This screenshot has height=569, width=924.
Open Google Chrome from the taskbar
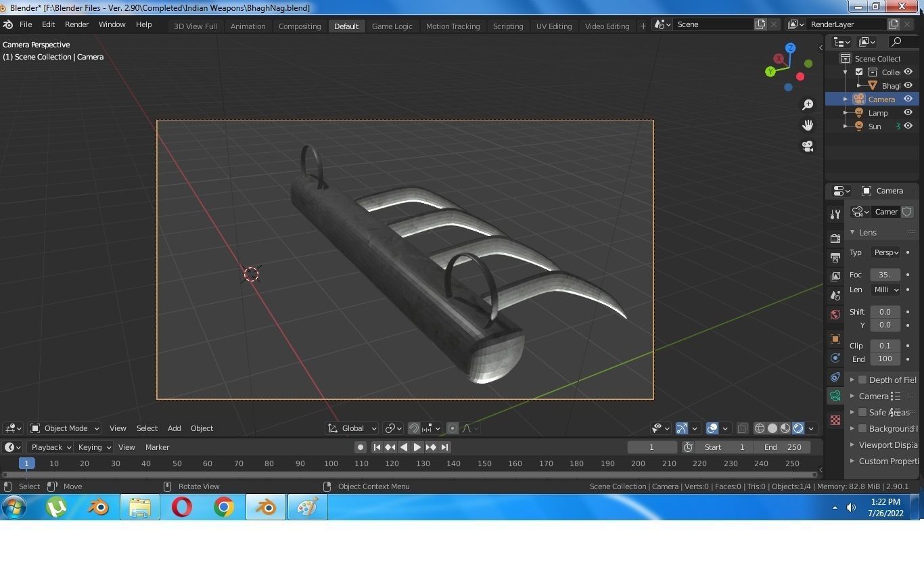(x=223, y=507)
